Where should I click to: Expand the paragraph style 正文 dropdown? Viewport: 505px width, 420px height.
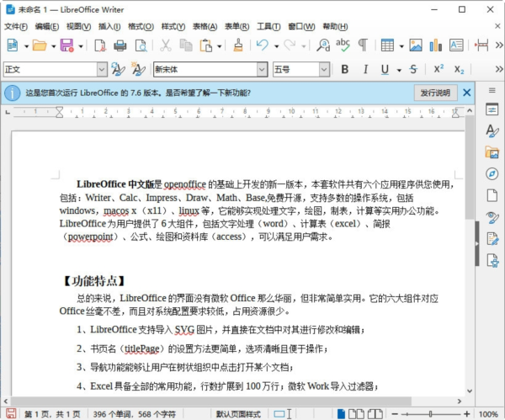[x=102, y=69]
